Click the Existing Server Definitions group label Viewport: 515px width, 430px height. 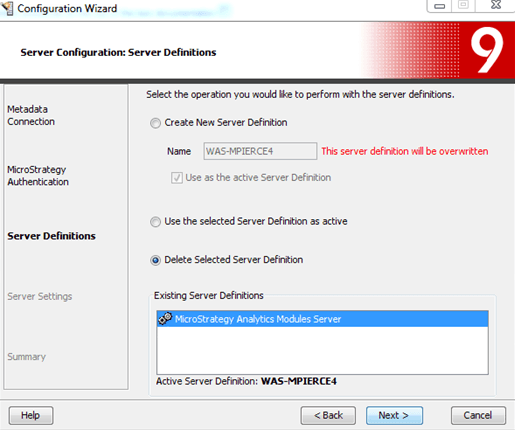coord(209,296)
